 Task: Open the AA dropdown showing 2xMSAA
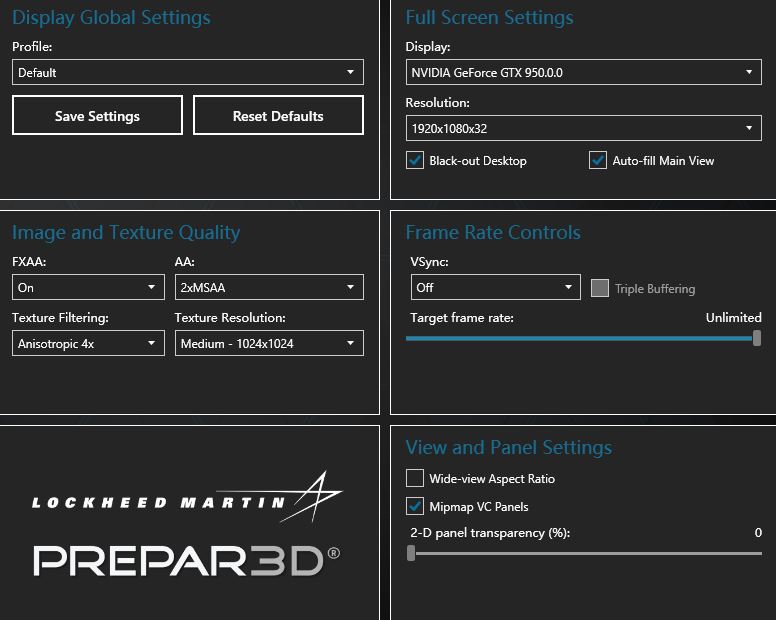(269, 287)
